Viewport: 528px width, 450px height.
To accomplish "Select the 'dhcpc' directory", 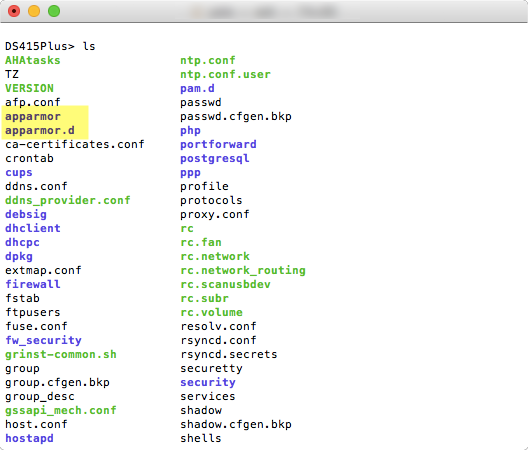I will tap(22, 243).
